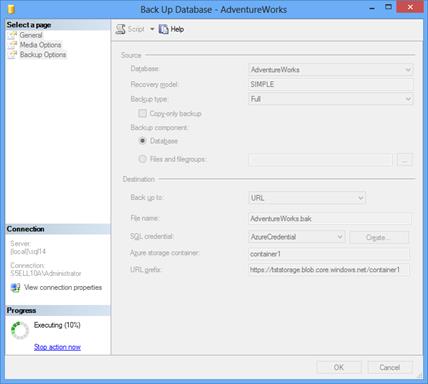
Task: Open the Database dropdown showing AdventureWorks
Action: [331, 70]
